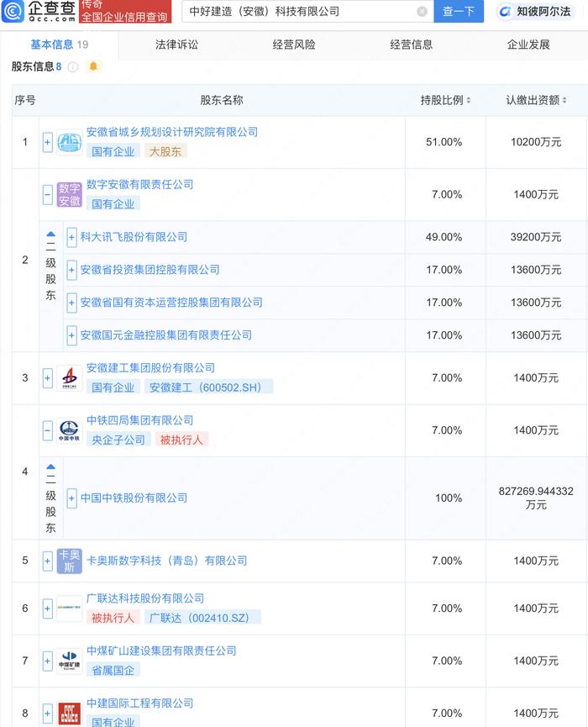Screen dimensions: 588x727
Task: Collapse 中铁四局 二级股东 arrow
Action: (x=50, y=466)
